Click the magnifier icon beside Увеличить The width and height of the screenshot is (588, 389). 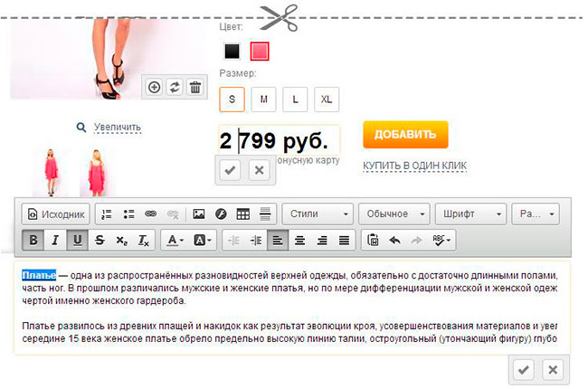81,128
